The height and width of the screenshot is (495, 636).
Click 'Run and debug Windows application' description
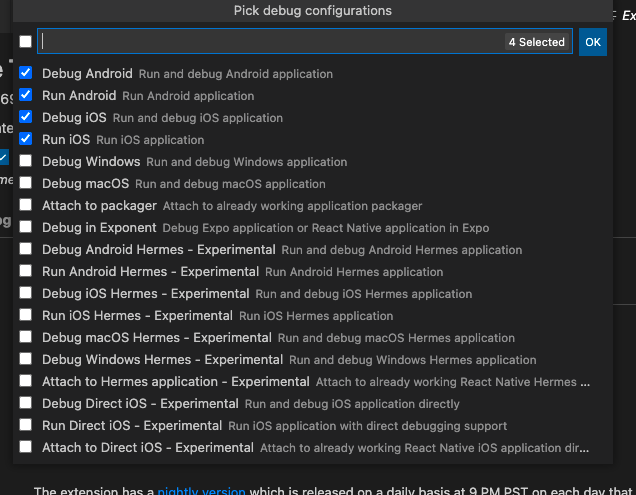pos(247,162)
